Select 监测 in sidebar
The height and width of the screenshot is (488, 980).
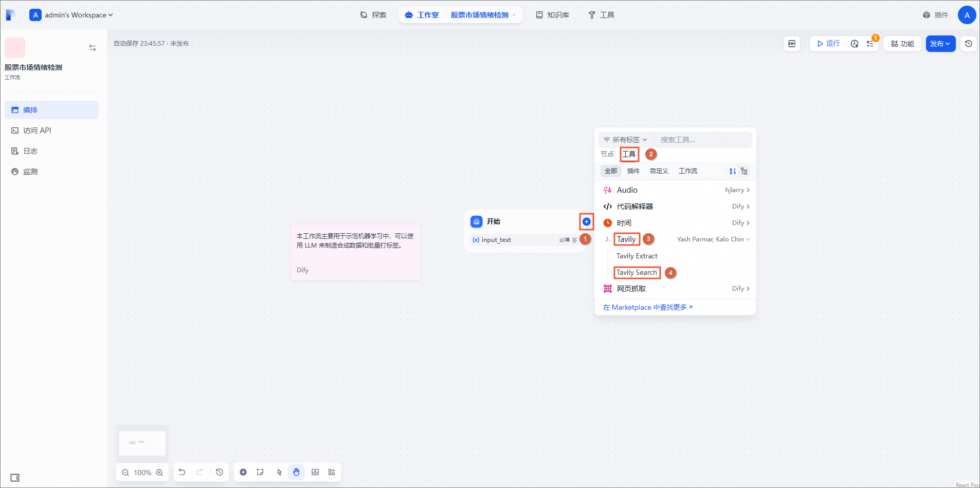51,172
